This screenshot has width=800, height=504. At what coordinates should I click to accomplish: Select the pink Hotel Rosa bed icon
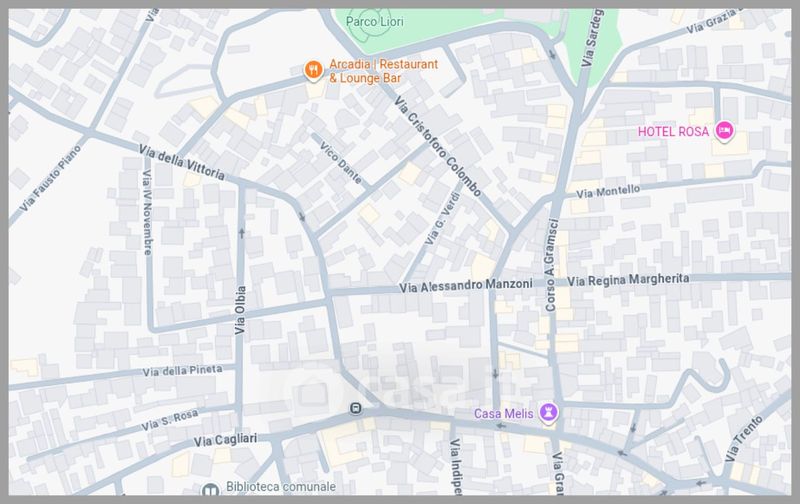coord(725,131)
